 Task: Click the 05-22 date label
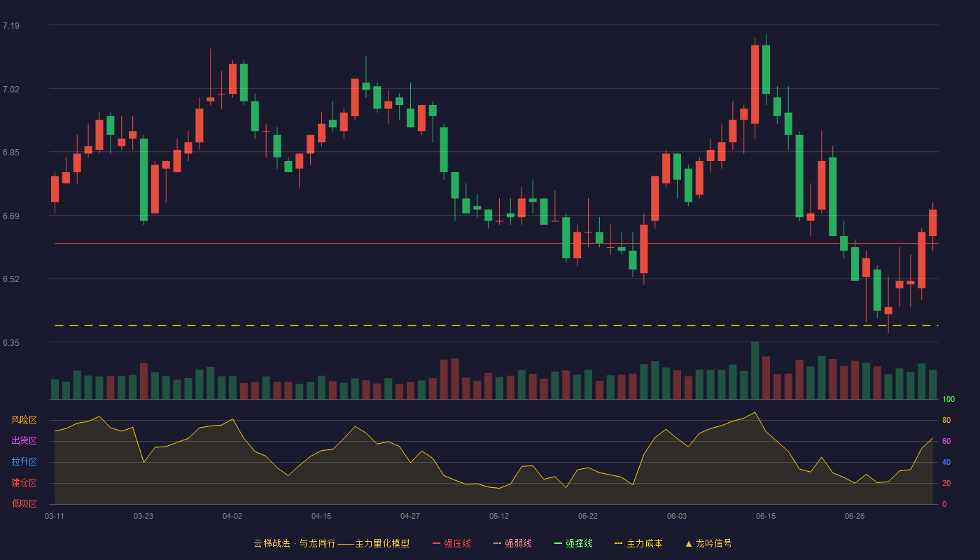click(588, 516)
